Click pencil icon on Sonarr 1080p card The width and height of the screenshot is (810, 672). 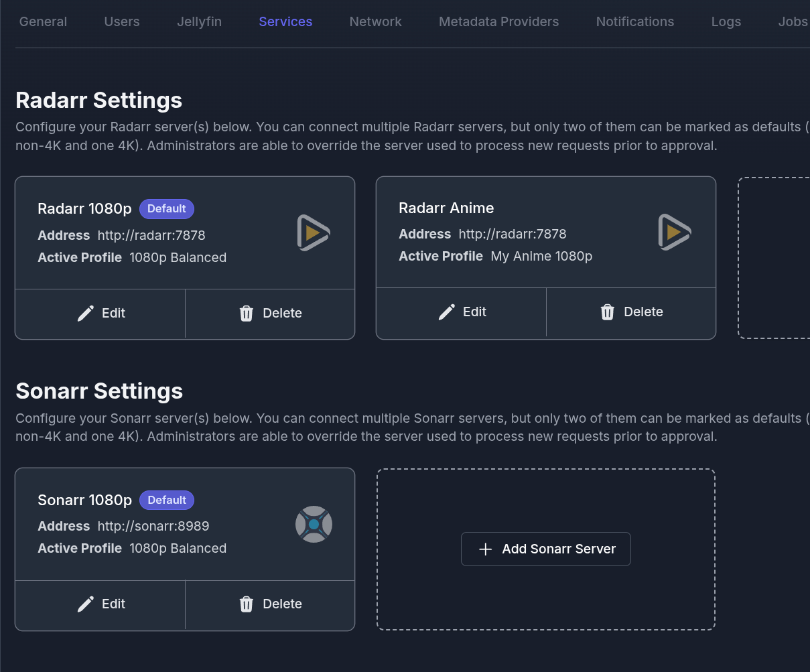tap(86, 604)
